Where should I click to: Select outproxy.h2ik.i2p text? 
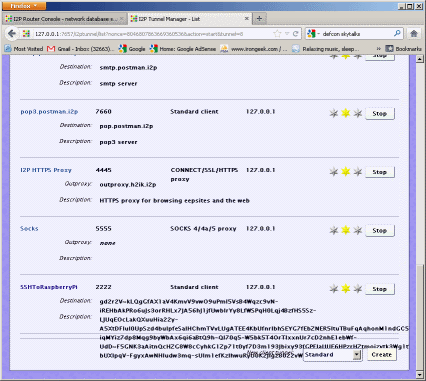coord(128,185)
